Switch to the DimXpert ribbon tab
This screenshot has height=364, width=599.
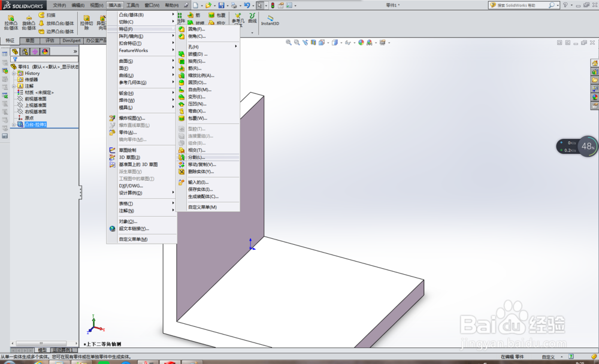(71, 41)
